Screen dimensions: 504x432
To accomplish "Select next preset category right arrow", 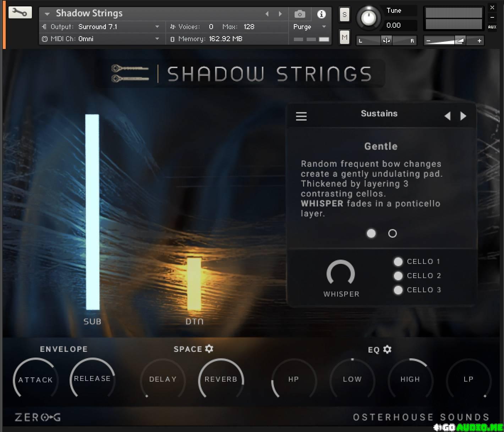I will (x=463, y=116).
